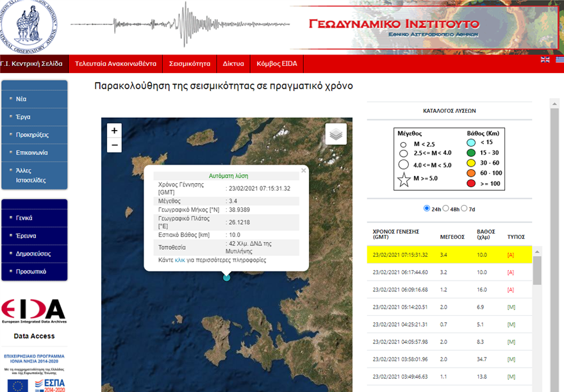The height and width of the screenshot is (392, 564).
Task: Open the Τελευταία Ανακοινωθέντα menu
Action: 115,64
